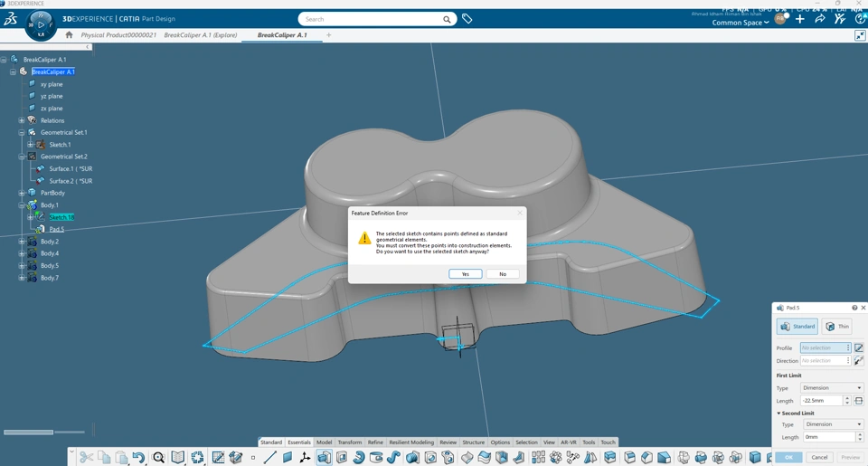Switch to the Resilient Modeling tab
This screenshot has height=466, width=868.
[x=411, y=442]
